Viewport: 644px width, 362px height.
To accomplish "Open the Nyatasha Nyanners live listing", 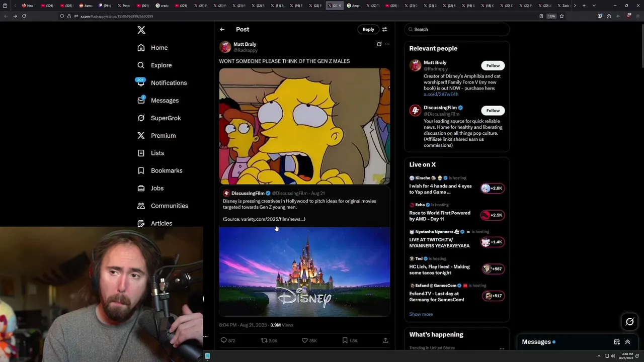I will click(456, 239).
